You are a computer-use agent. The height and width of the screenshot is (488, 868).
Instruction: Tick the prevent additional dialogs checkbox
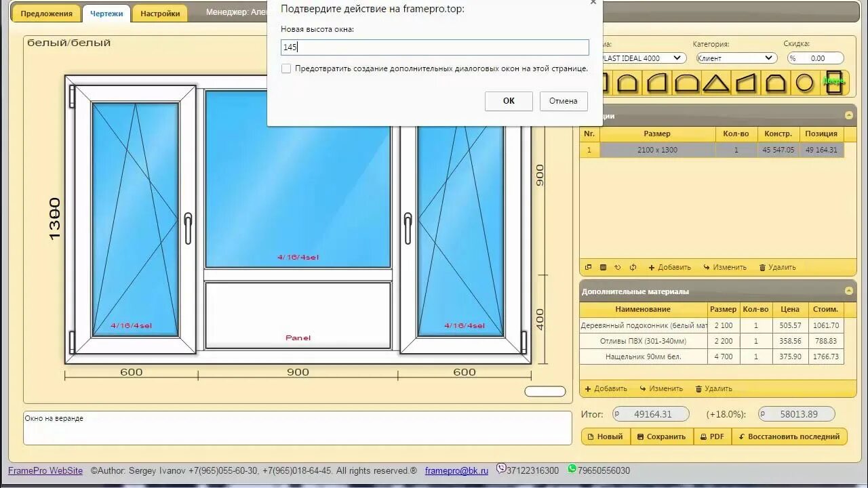[x=286, y=68]
